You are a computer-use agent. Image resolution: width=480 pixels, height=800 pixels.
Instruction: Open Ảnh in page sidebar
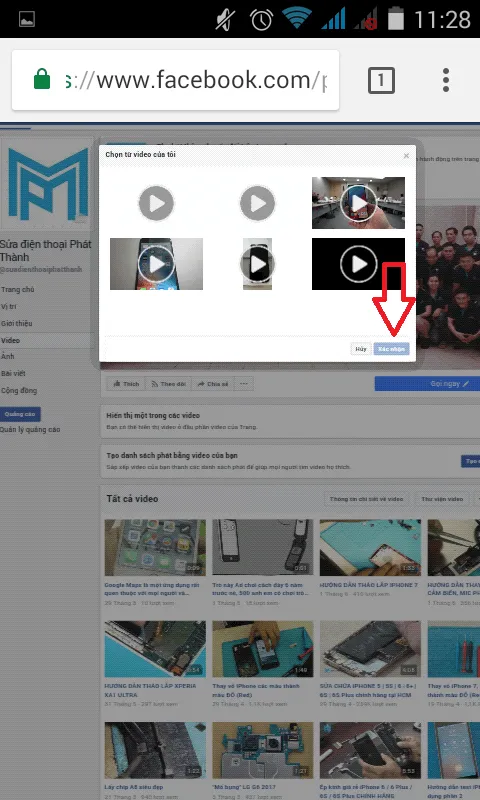pos(8,356)
